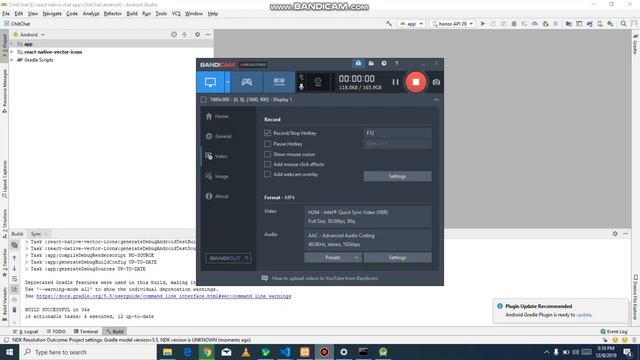Click the F12 hotkey field
640x360 pixels.
pyautogui.click(x=397, y=133)
